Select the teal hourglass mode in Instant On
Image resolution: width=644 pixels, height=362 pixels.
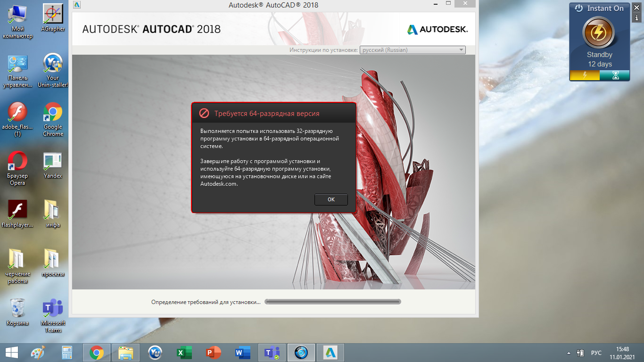pyautogui.click(x=615, y=75)
